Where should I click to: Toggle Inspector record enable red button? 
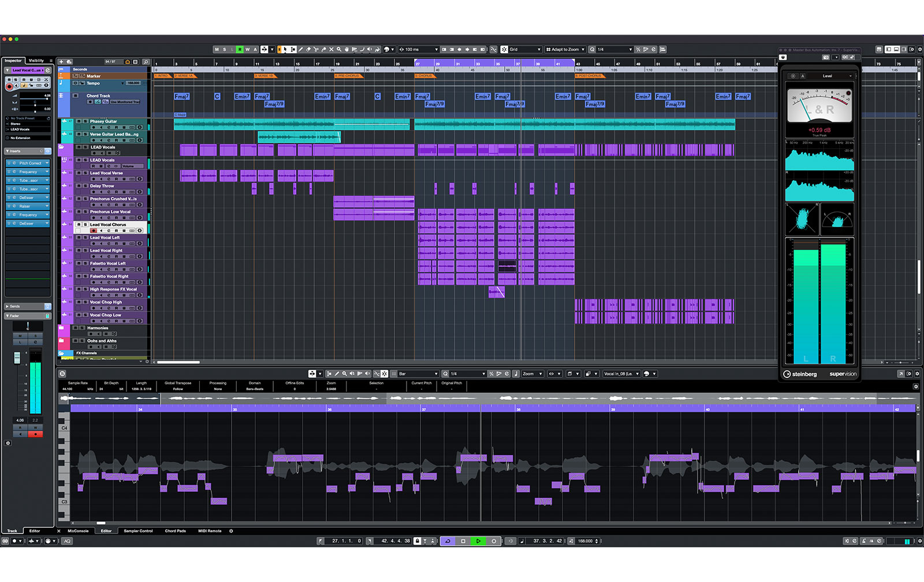tap(9, 87)
